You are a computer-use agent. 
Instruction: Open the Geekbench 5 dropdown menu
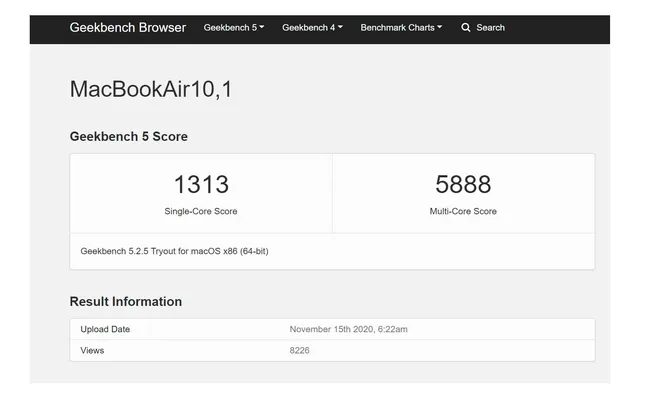[234, 27]
